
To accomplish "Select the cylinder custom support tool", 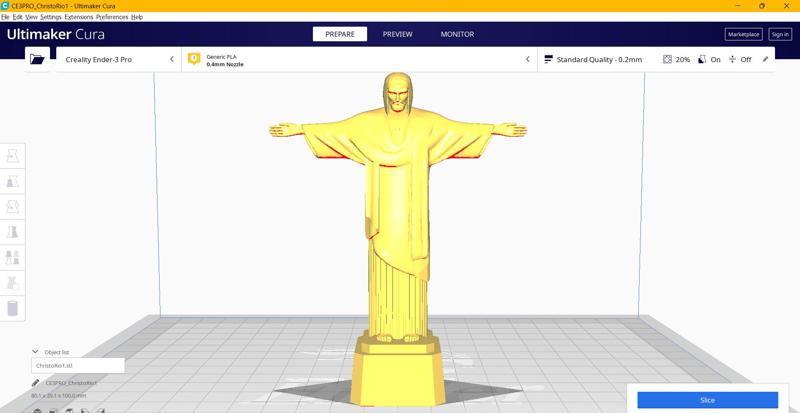I will point(12,308).
